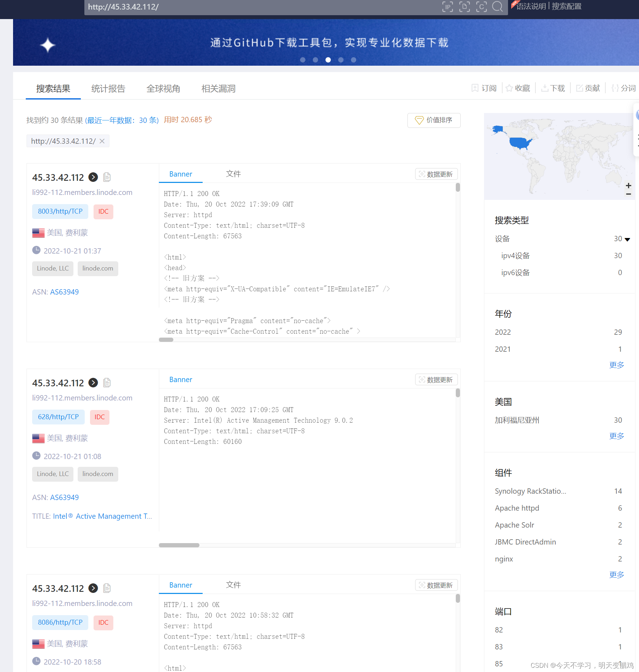Switch to the 统计报告 tab
Screen dimensions: 639x672
pos(108,89)
